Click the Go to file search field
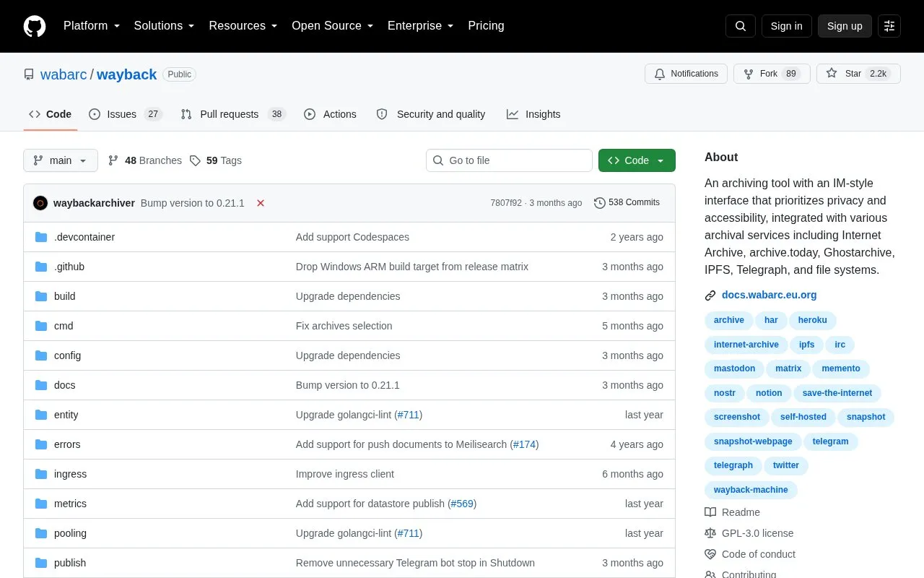The image size is (924, 578). click(509, 160)
